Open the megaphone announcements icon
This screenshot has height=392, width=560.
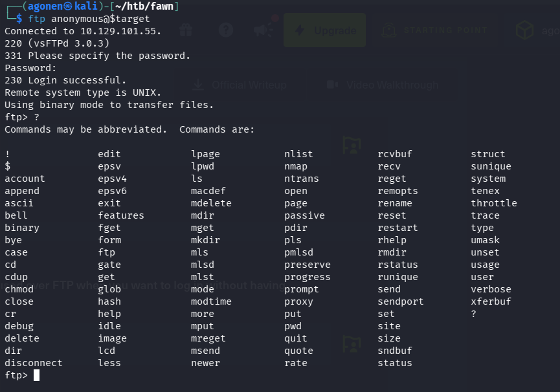[x=262, y=30]
